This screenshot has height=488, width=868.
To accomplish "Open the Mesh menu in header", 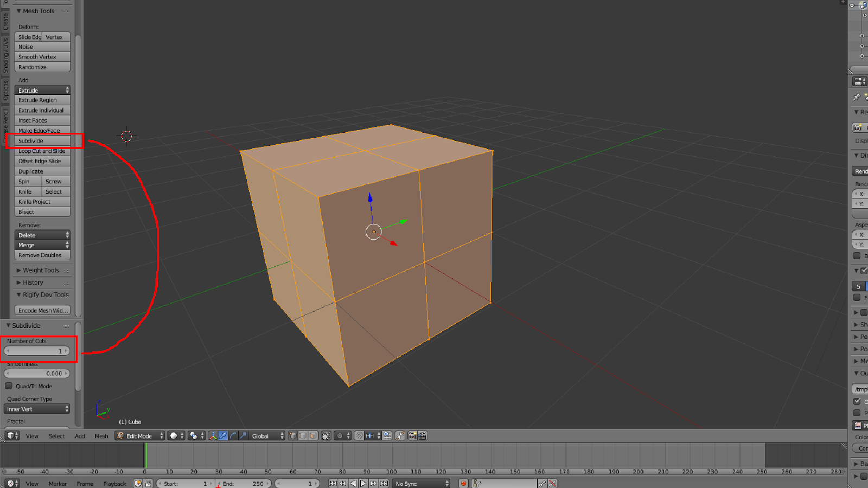I will pos(101,435).
